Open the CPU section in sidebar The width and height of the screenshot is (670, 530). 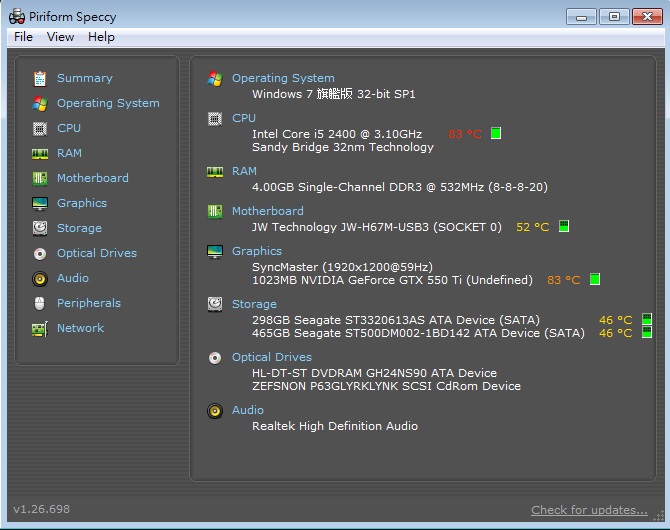coord(69,128)
